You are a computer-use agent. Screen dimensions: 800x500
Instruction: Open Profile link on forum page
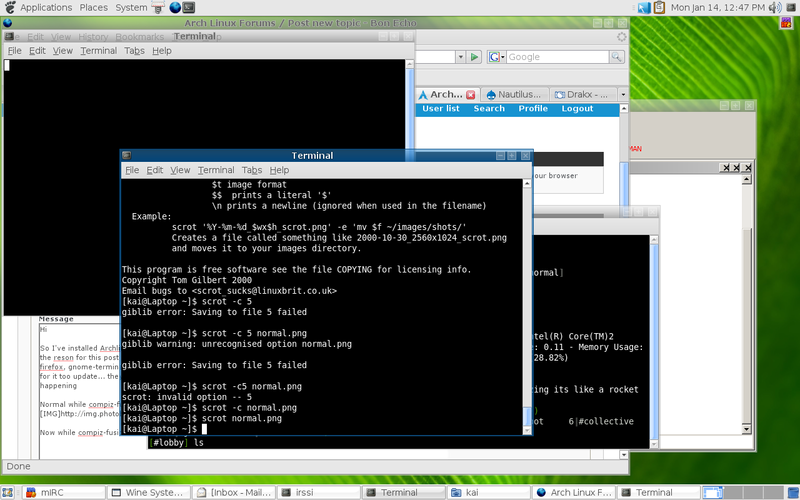(x=533, y=109)
